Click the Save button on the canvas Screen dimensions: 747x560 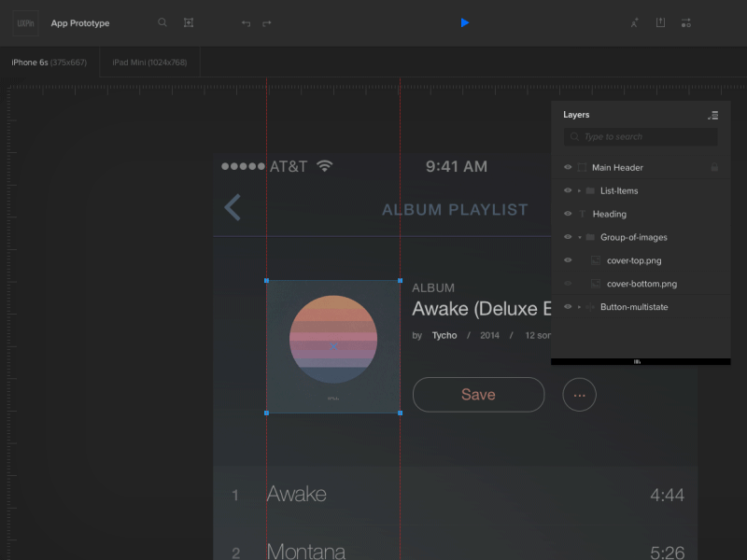coord(478,394)
